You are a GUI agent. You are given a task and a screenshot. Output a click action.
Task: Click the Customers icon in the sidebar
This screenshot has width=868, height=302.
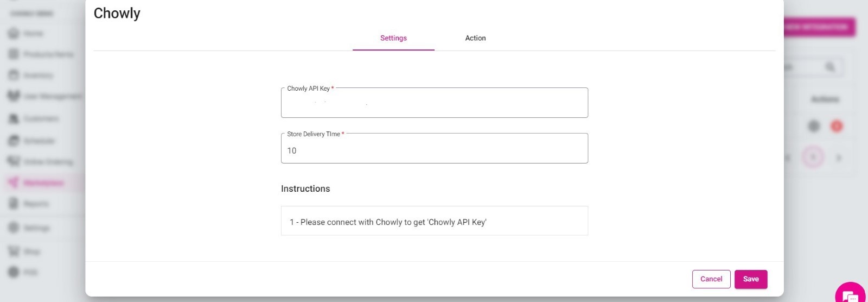(14, 118)
